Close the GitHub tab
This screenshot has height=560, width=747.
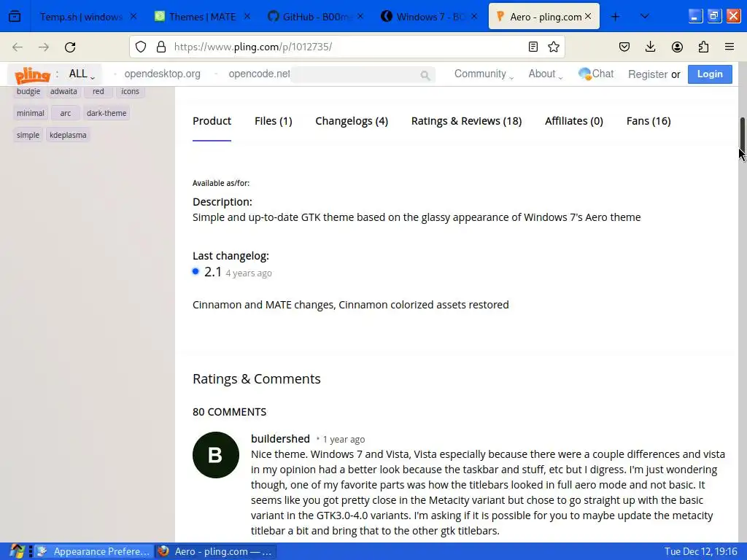[360, 16]
